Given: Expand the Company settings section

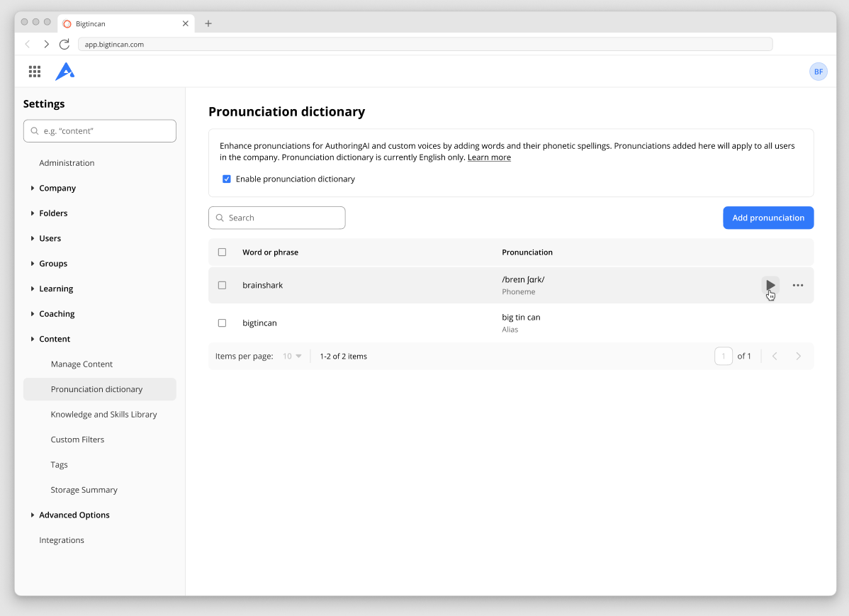Looking at the screenshot, I should coord(33,188).
